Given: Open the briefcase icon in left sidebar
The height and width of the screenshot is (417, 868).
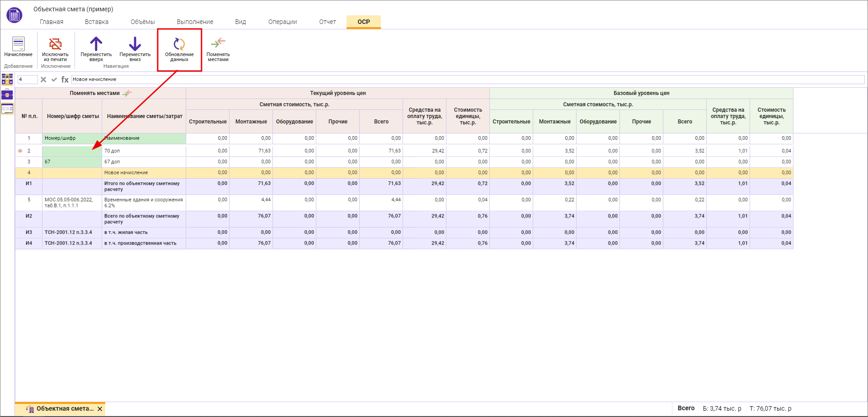Looking at the screenshot, I should coord(7,95).
